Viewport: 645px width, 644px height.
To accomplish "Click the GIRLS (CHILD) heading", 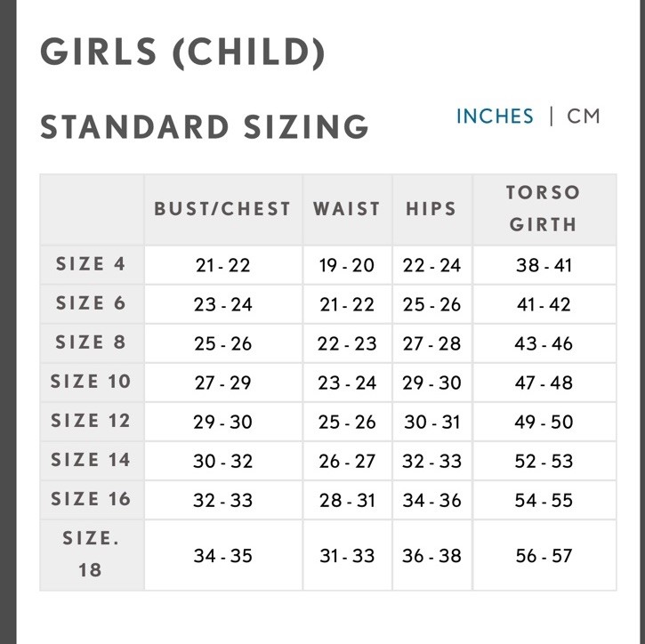I will tap(183, 52).
